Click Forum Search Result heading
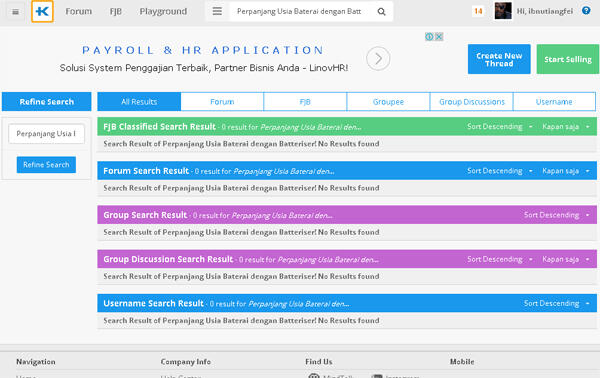The image size is (600, 378). [x=146, y=171]
